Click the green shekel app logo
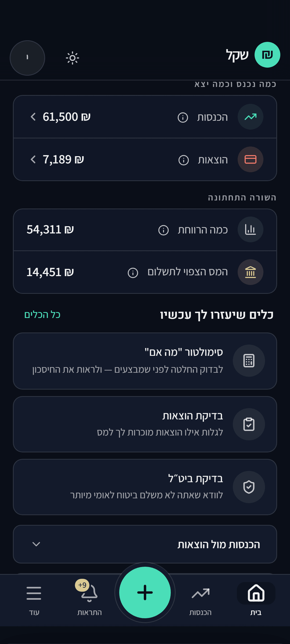 point(267,55)
